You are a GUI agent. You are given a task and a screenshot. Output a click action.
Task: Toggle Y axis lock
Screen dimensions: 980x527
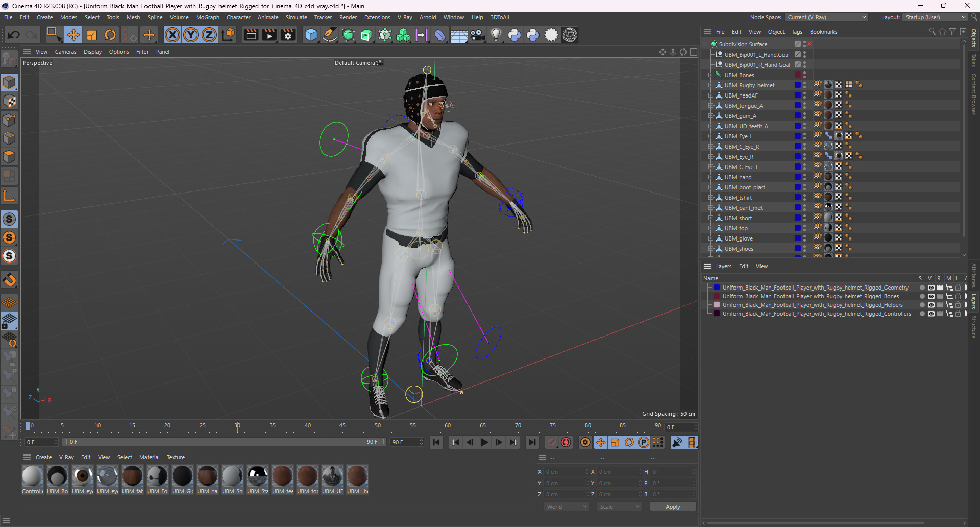tap(191, 35)
